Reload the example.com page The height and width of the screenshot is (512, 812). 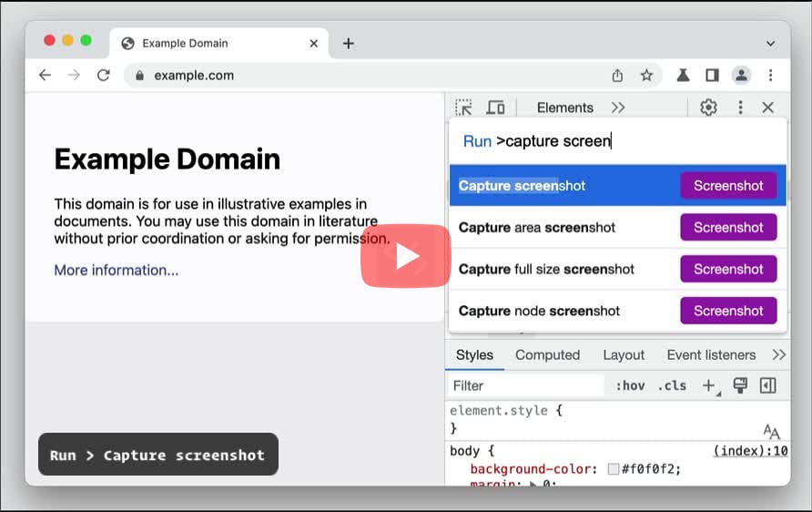104,75
